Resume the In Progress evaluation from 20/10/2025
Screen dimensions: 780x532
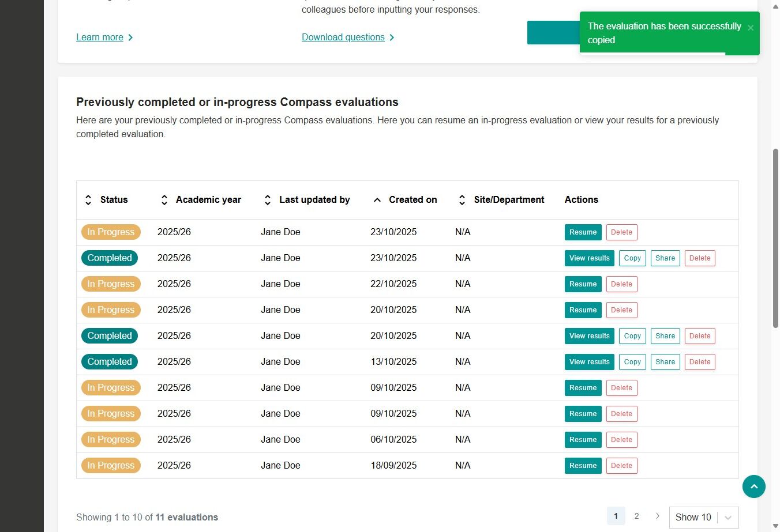pos(583,310)
